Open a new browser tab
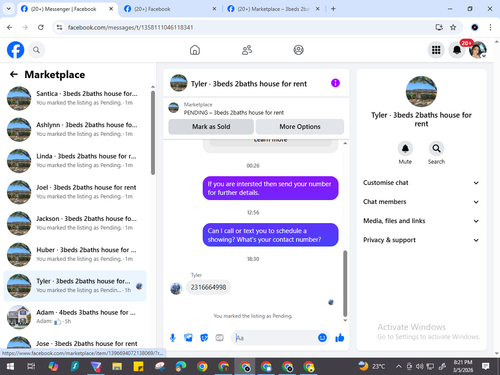This screenshot has height=375, width=500. 333,9
